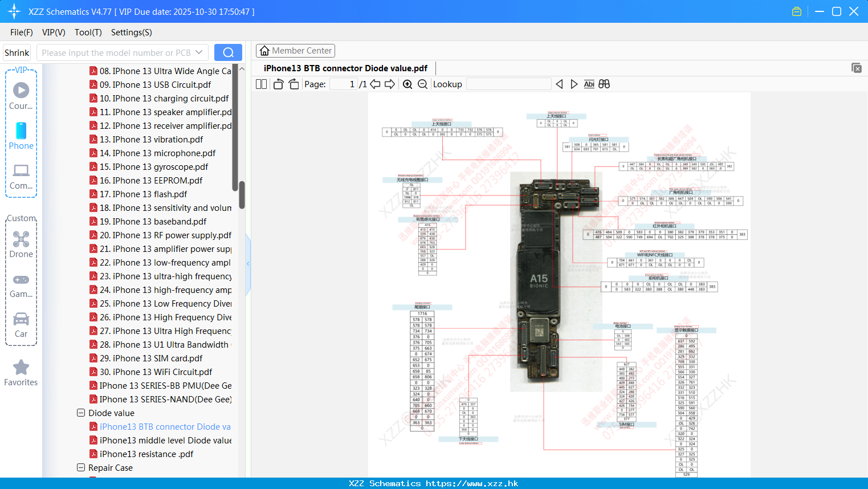Focus the model number search box
The height and width of the screenshot is (489, 868).
coord(116,52)
